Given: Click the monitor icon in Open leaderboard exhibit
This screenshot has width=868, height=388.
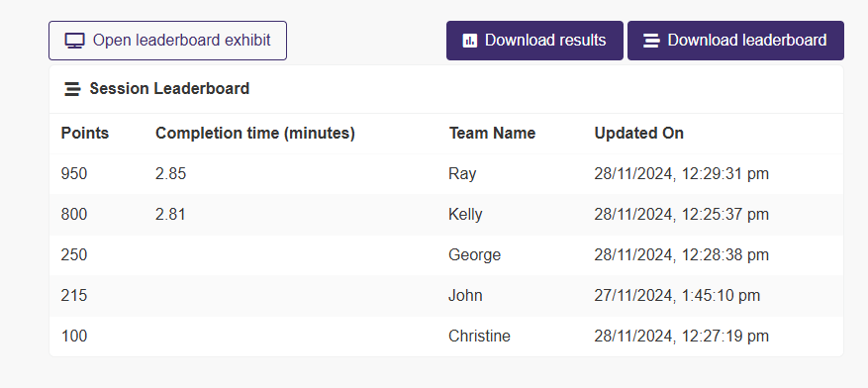Looking at the screenshot, I should (x=75, y=41).
